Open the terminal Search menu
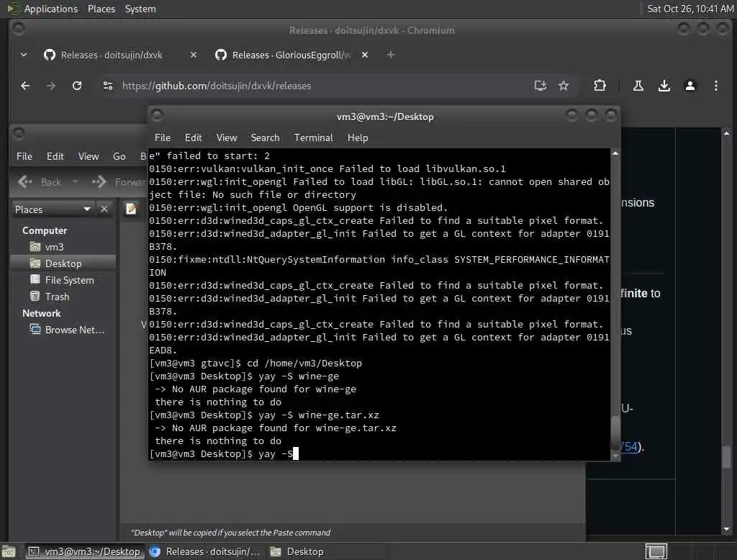Screen dimensions: 737x560 [x=265, y=137]
